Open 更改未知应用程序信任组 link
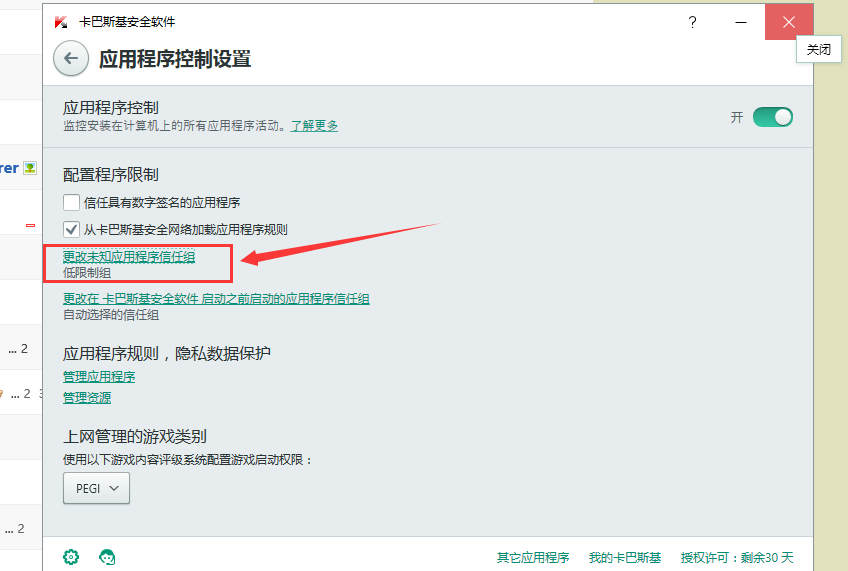 (129, 256)
